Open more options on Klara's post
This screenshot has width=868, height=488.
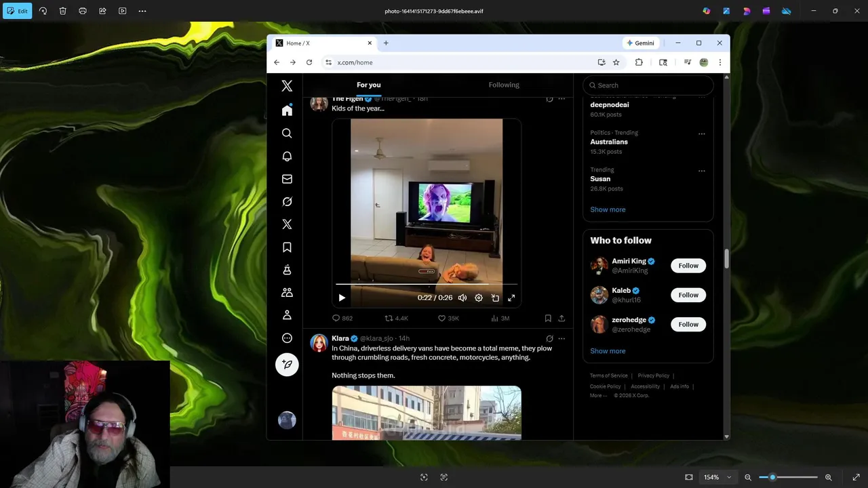click(x=561, y=338)
